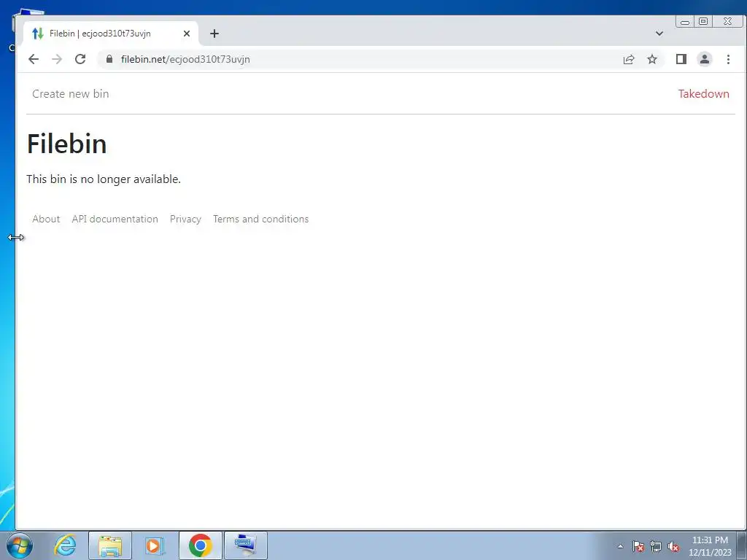This screenshot has width=747, height=560.
Task: Bookmark this tab with the star icon
Action: pos(652,60)
